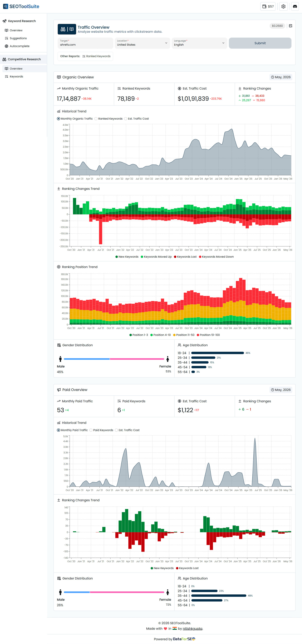Click the Submit button
This screenshot has height=644, width=302.
click(x=260, y=43)
